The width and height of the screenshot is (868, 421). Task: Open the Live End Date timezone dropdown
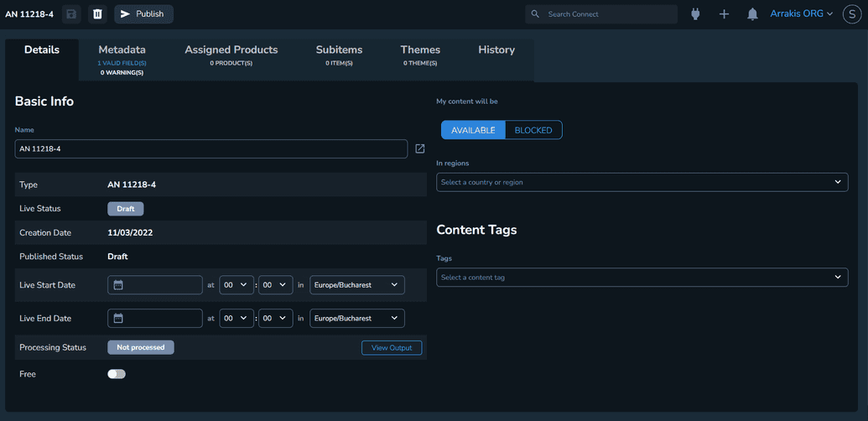[x=357, y=319]
